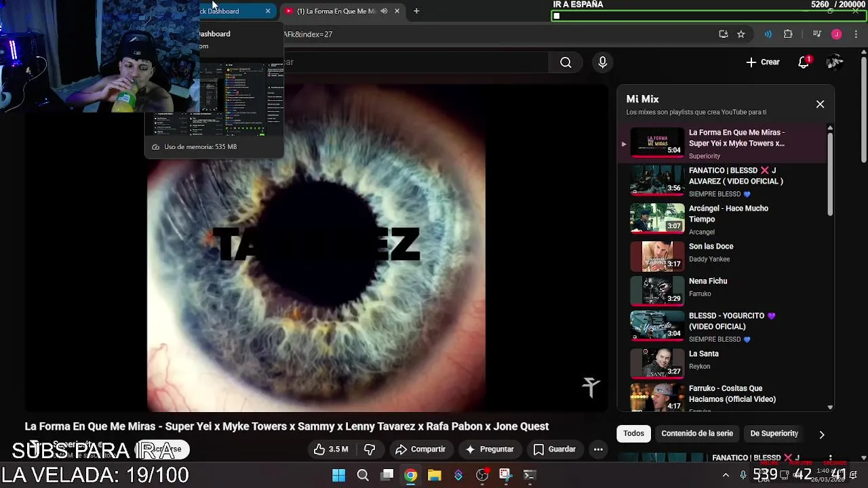This screenshot has height=488, width=868.
Task: Install app icon in address bar
Action: 724,34
